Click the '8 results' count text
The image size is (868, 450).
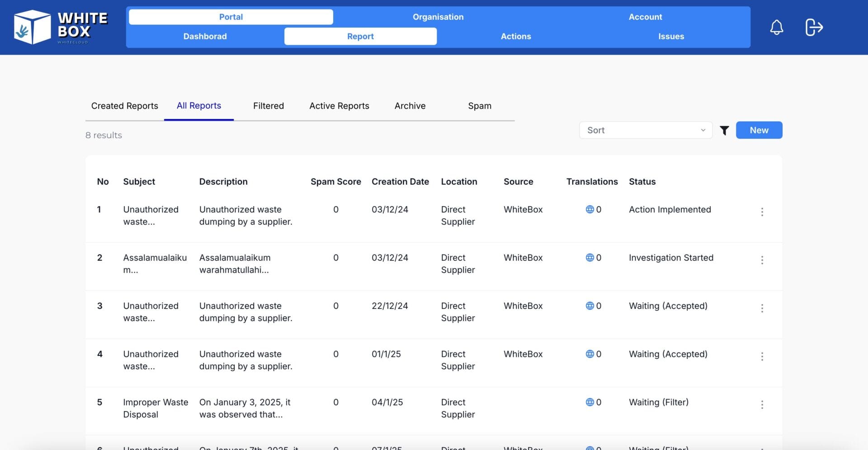pyautogui.click(x=104, y=135)
